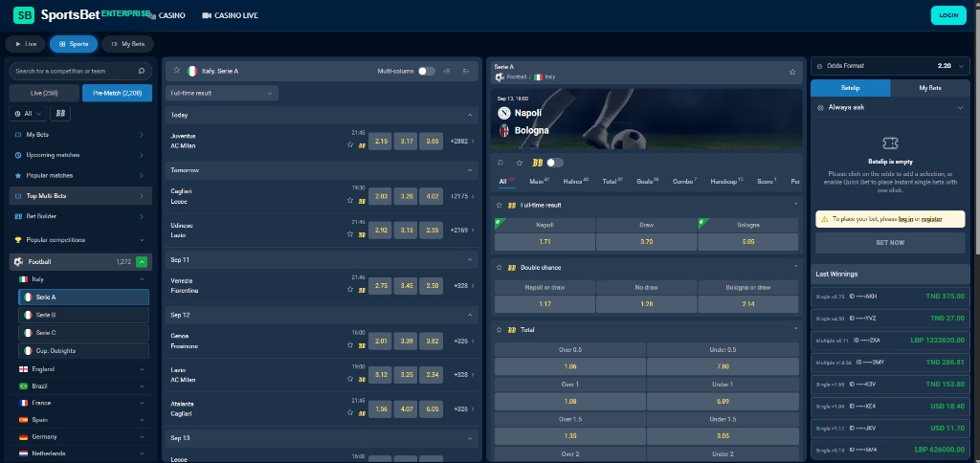The image size is (980, 463).
Task: Click the chat bubble icon under match banner
Action: point(501,163)
